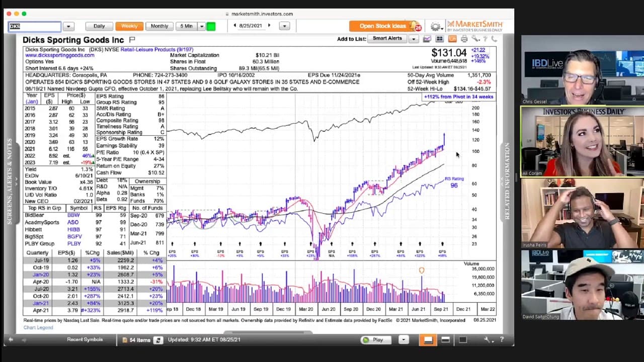The image size is (644, 362).
Task: Expand the 5 Min interval dropdown arrow
Action: [x=201, y=26]
